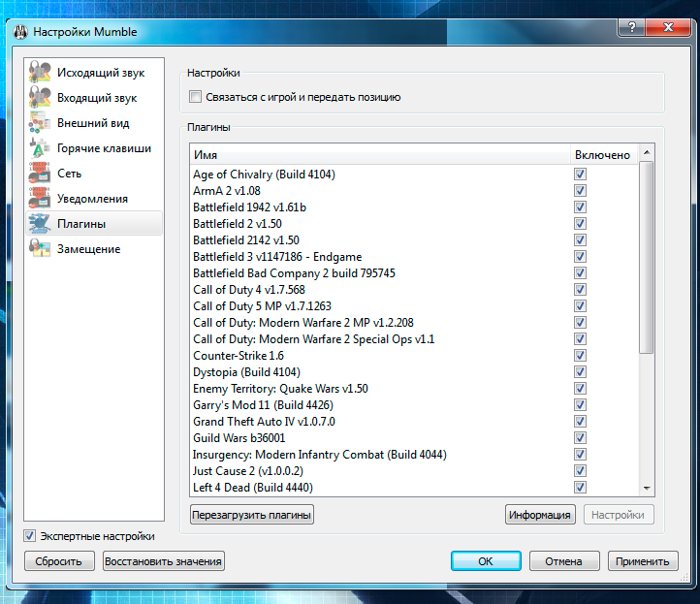The image size is (700, 604).
Task: Select Modern Warfare 2 Special Ops v1.1
Action: coord(415,339)
